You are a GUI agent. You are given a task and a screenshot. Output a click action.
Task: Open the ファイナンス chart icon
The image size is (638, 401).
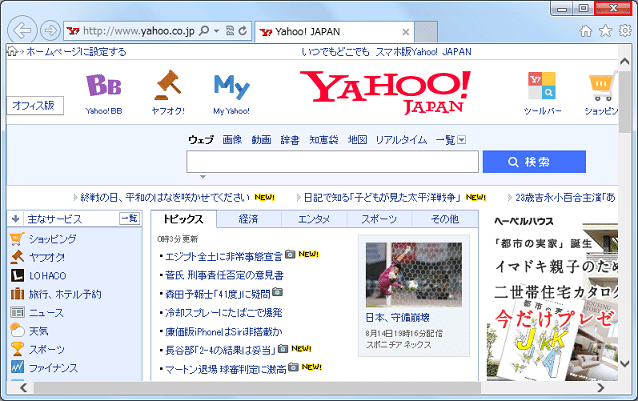[x=17, y=367]
